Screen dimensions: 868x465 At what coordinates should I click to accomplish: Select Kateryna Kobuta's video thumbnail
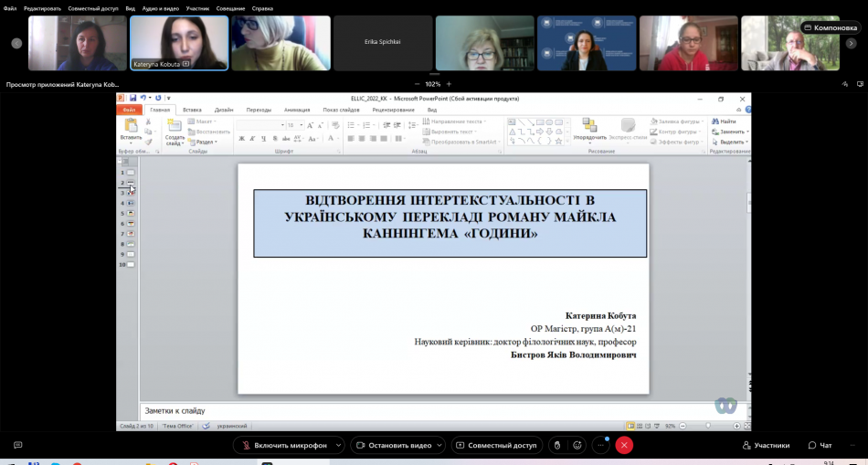pyautogui.click(x=178, y=43)
